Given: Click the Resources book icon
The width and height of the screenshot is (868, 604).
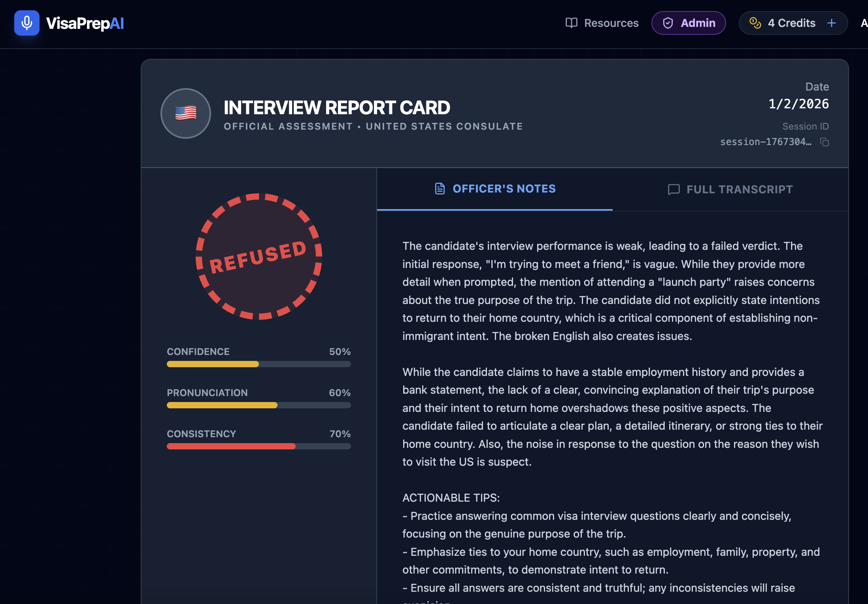Looking at the screenshot, I should pos(571,23).
